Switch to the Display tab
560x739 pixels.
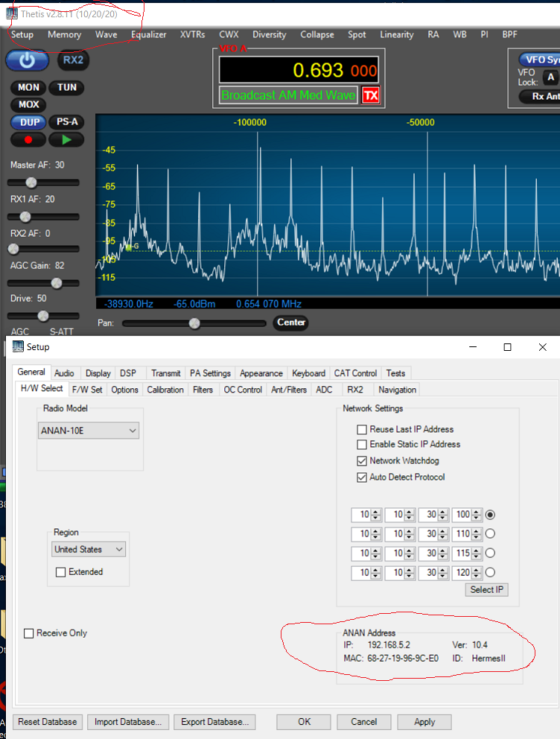(x=98, y=373)
